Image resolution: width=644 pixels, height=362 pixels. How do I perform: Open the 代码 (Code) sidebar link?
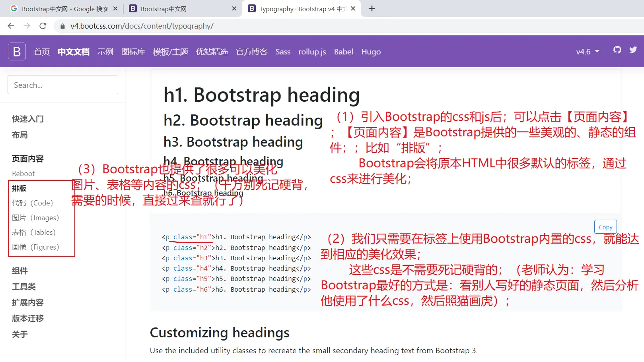[x=33, y=203]
